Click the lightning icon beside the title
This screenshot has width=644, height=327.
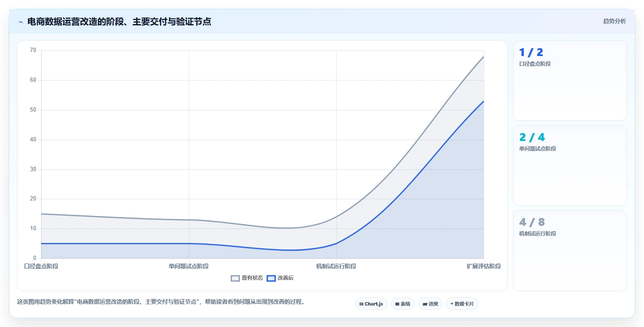(x=21, y=22)
